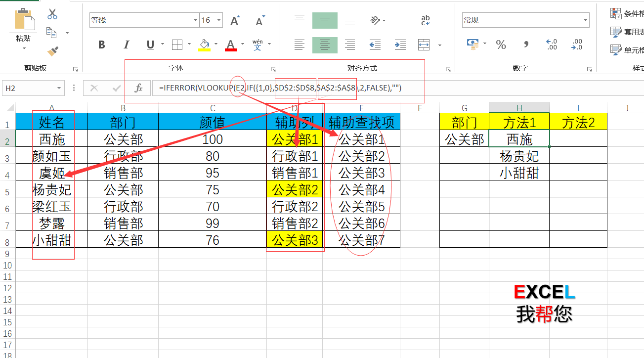Select the Format Painter brush
644x358 pixels.
pos(52,51)
